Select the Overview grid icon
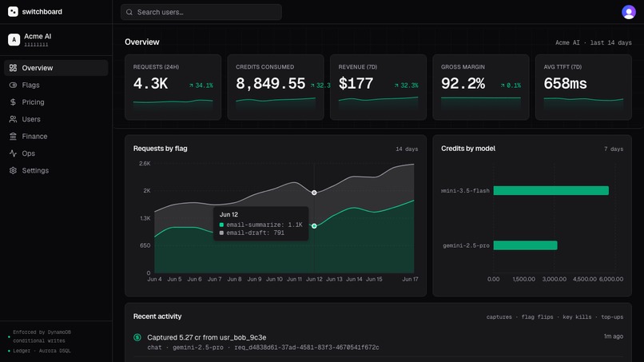The height and width of the screenshot is (362, 644). [x=13, y=68]
